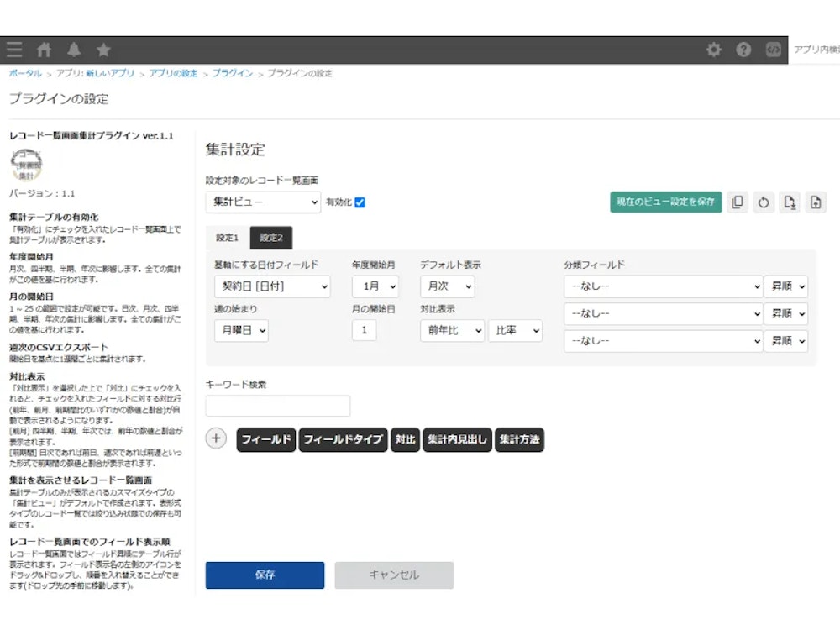The width and height of the screenshot is (840, 630).
Task: Open third 分類フィールド --なし-- dropdown
Action: pos(664,341)
